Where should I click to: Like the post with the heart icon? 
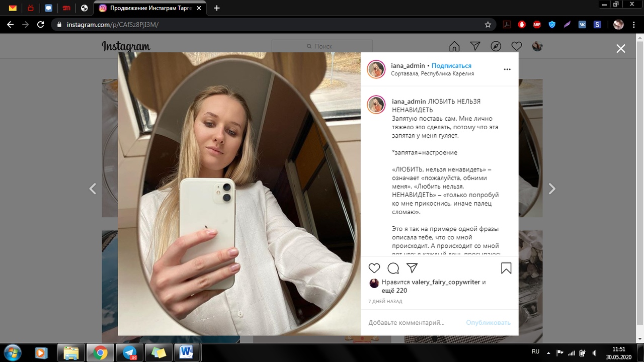pyautogui.click(x=374, y=268)
